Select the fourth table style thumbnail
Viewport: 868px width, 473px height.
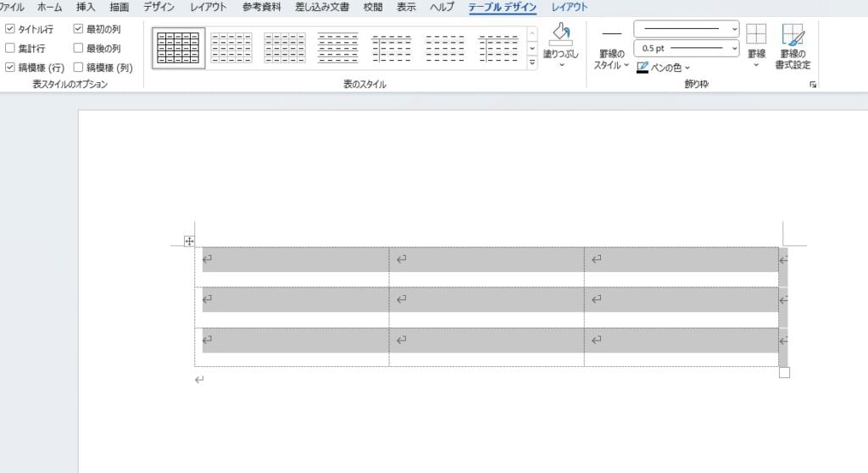[x=337, y=48]
